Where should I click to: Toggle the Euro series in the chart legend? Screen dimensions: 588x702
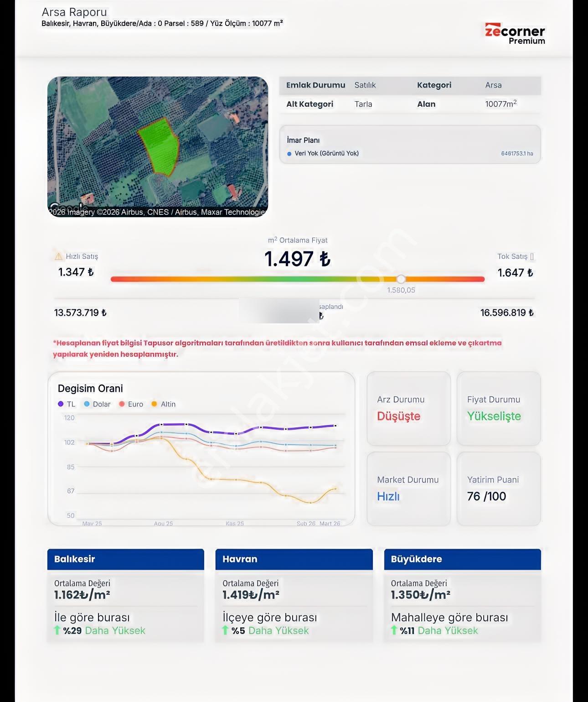131,404
